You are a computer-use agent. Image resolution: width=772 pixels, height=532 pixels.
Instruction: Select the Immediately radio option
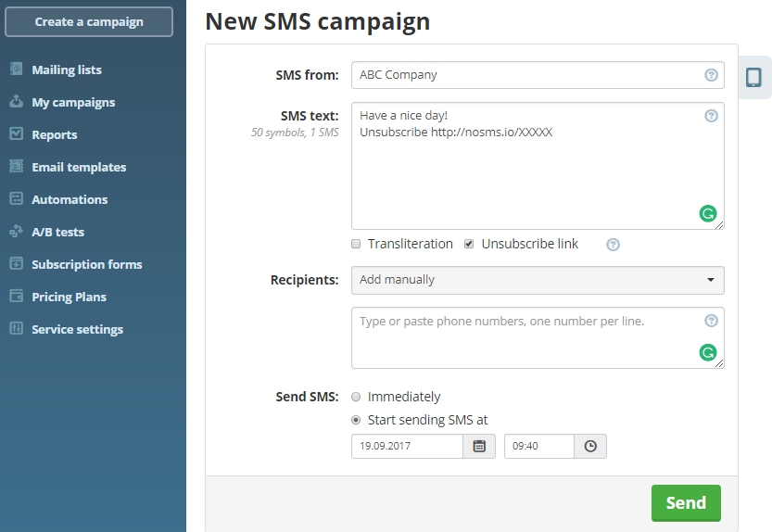[356, 397]
